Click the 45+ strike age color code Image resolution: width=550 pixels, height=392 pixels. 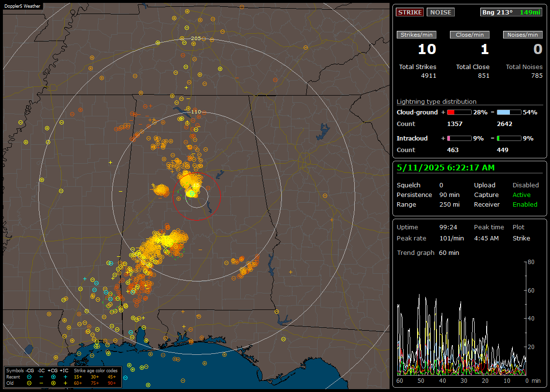112,377
